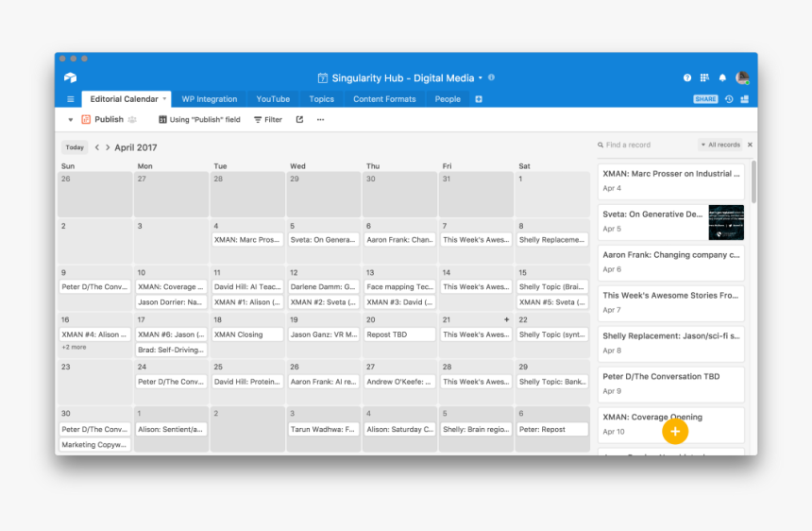Close the records sidebar panel

[x=750, y=145]
